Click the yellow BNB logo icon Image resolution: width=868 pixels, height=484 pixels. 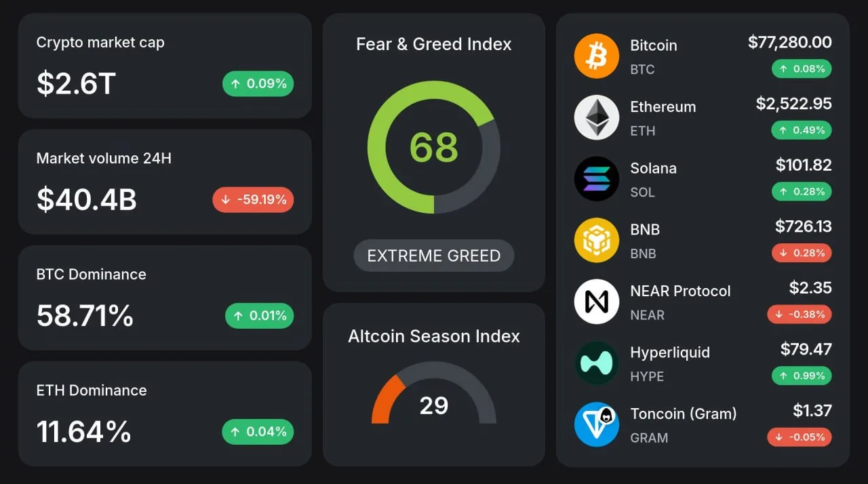pyautogui.click(x=597, y=240)
